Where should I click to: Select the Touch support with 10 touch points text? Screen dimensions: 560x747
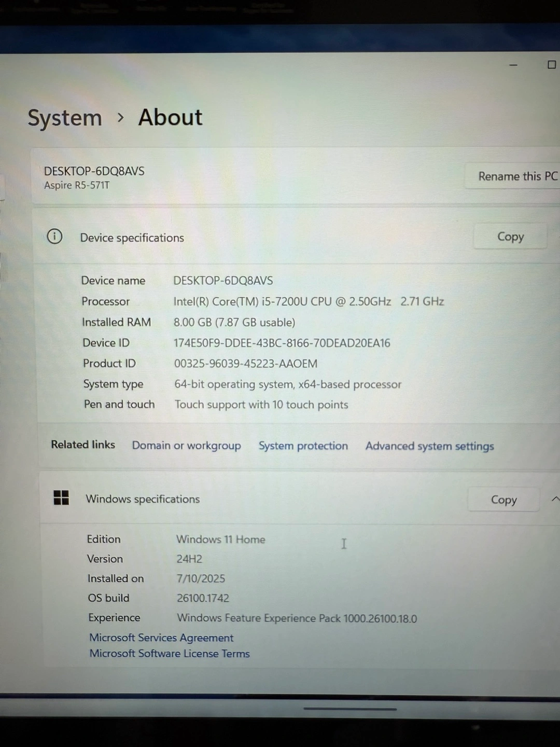pyautogui.click(x=261, y=405)
